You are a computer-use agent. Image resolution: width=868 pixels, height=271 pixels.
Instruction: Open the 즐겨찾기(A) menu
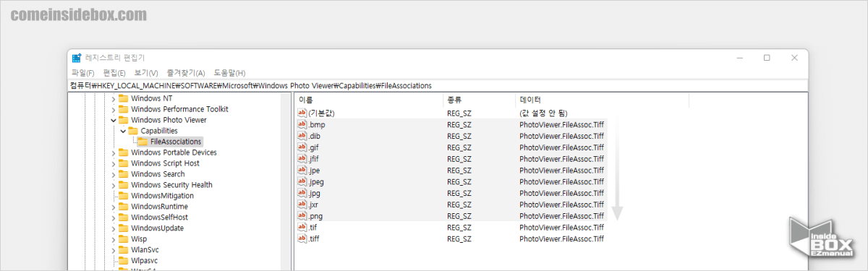(185, 73)
